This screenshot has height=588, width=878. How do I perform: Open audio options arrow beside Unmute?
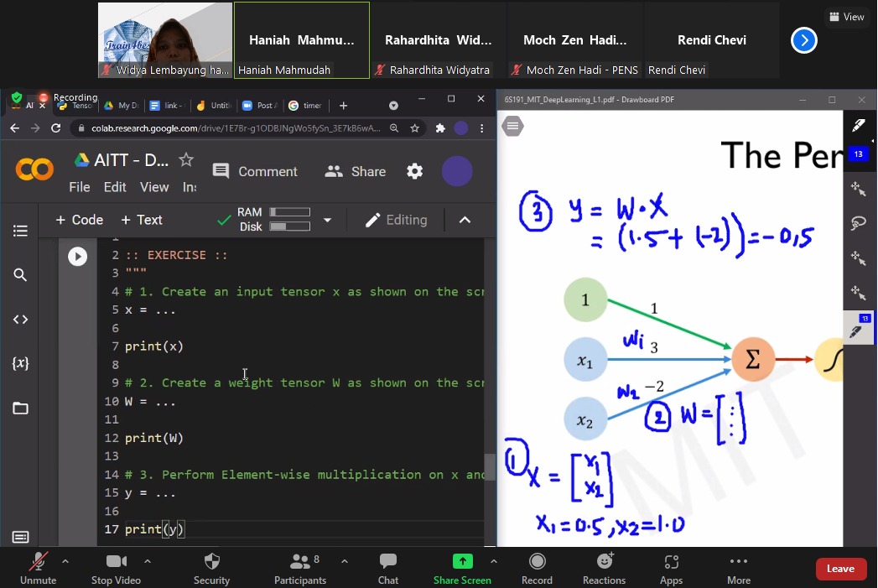(x=65, y=560)
